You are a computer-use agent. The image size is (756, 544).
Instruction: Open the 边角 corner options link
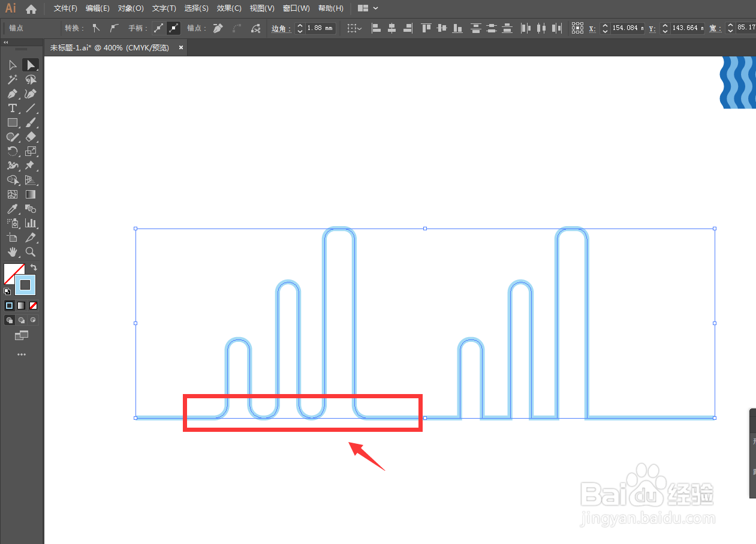281,28
